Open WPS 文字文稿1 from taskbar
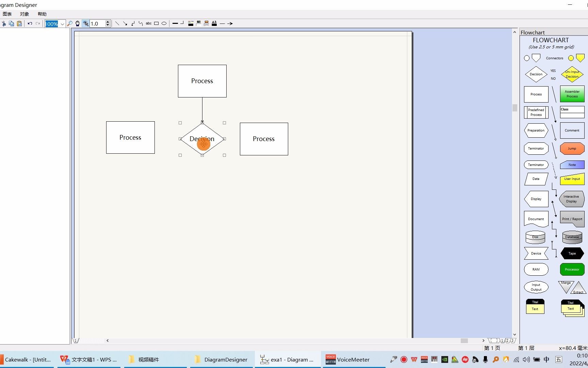The height and width of the screenshot is (368, 588). (88, 359)
